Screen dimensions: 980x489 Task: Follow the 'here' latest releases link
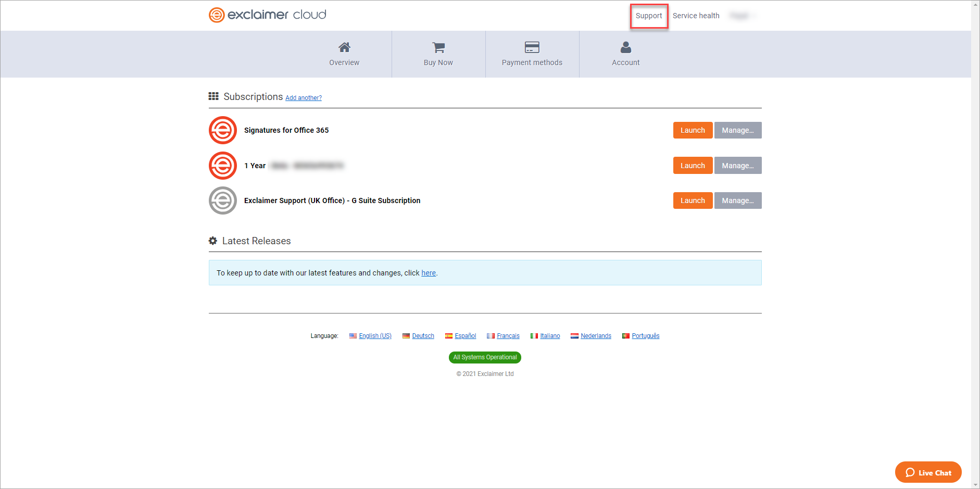tap(429, 273)
